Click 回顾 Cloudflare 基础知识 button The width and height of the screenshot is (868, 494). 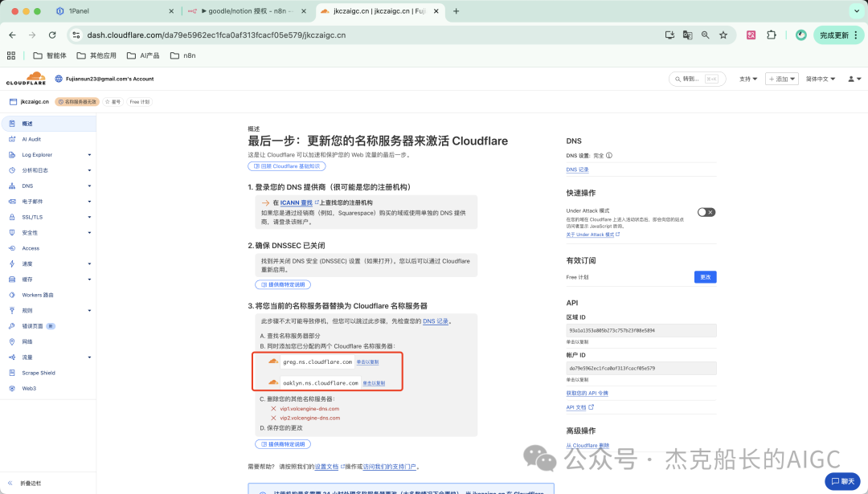[287, 166]
